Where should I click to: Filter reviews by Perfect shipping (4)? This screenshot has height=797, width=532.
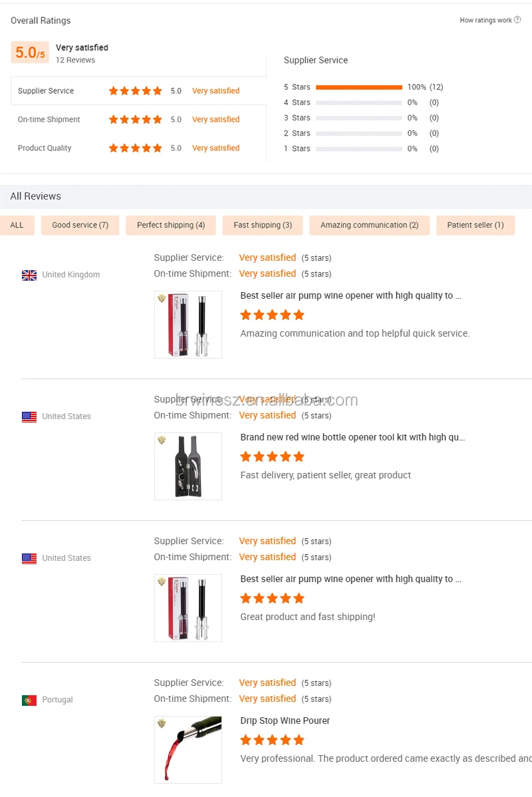(171, 225)
